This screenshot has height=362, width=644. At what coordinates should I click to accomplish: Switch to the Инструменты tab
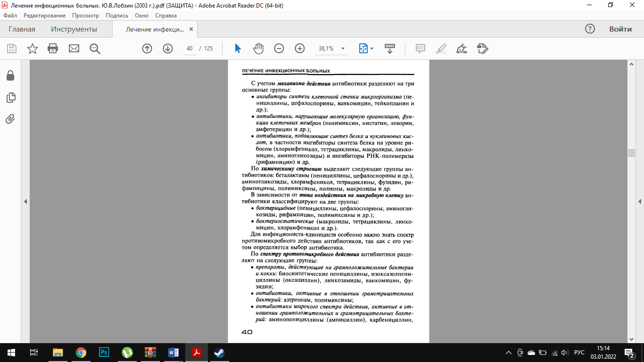(x=74, y=29)
